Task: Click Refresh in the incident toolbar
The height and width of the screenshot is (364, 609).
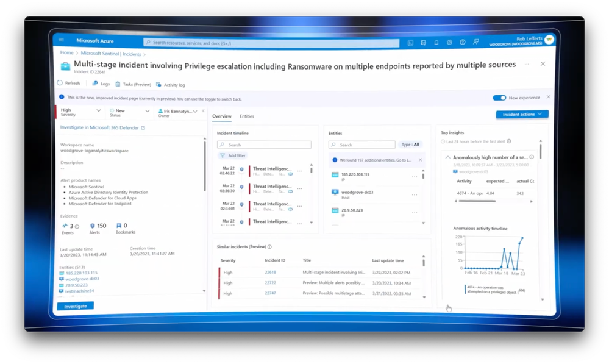Action: 68,83
